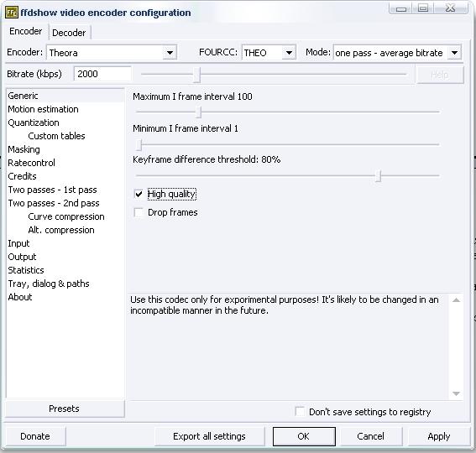
Task: Open the FOURCC dropdown showing THEO
Action: coord(269,53)
